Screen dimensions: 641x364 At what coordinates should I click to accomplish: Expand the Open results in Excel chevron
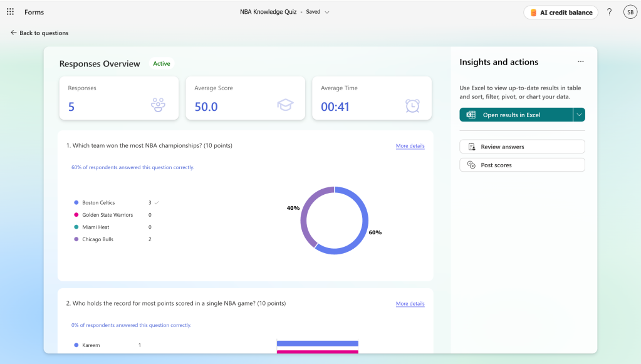578,115
